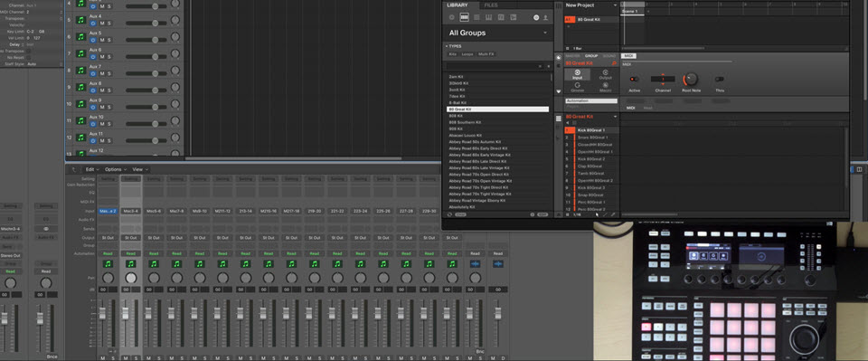This screenshot has height=361, width=868.
Task: Click the blue waveform icon on the Bnc strip
Action: [x=475, y=263]
